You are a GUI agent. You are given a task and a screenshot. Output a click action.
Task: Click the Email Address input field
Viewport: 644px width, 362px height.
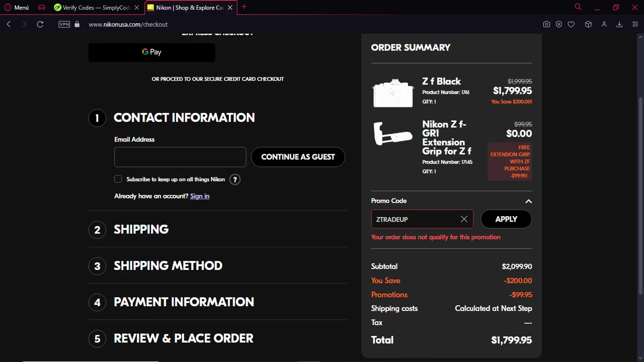point(180,157)
